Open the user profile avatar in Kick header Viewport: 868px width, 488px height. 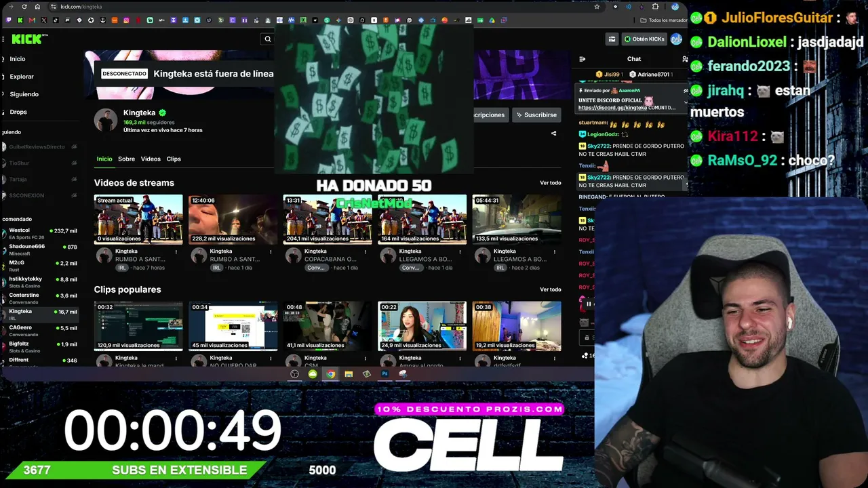click(x=676, y=39)
